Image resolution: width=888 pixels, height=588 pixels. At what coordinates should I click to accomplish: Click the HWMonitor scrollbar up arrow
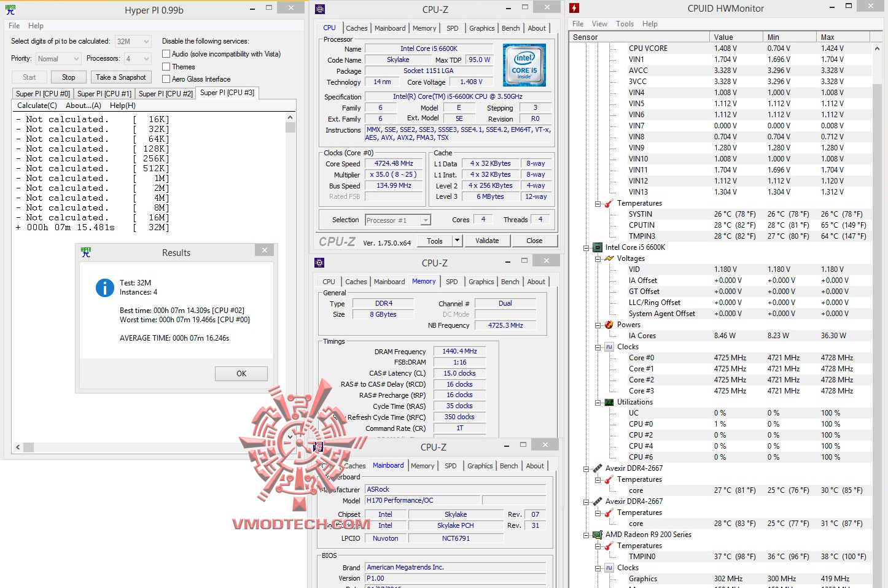(876, 48)
